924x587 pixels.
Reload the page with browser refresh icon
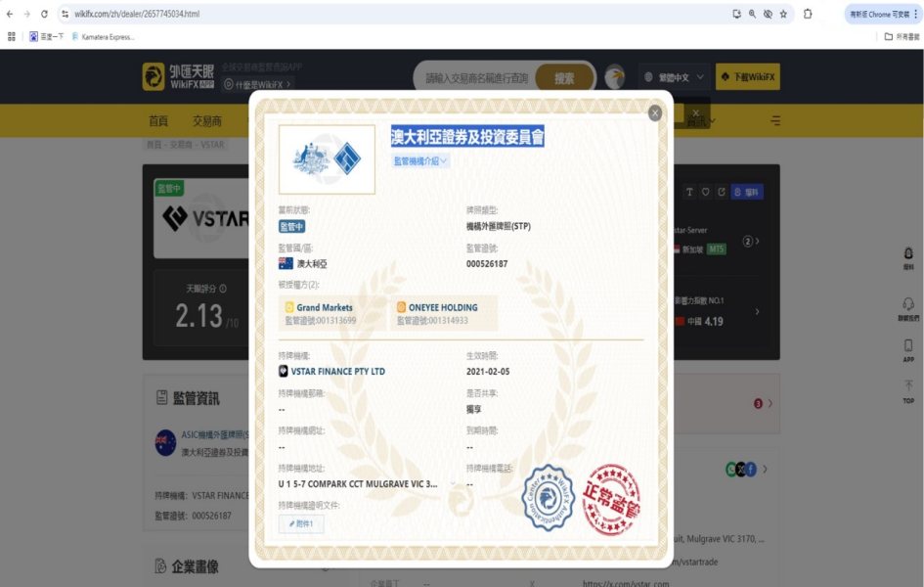click(x=44, y=14)
